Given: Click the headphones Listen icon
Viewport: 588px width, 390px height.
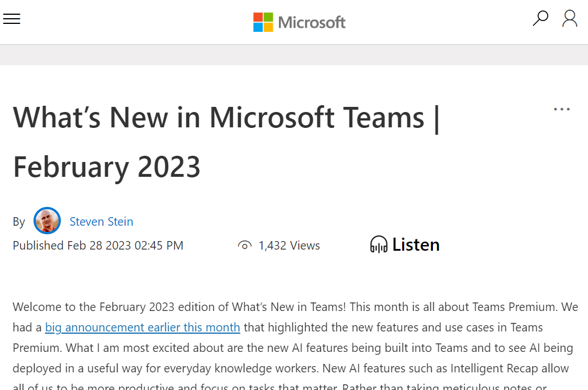Looking at the screenshot, I should tap(378, 244).
